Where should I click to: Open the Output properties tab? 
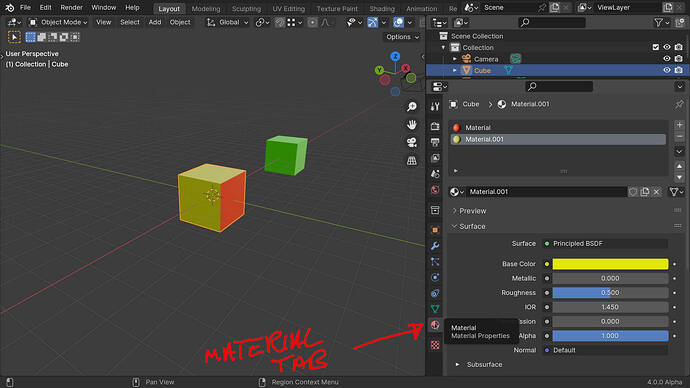point(435,142)
